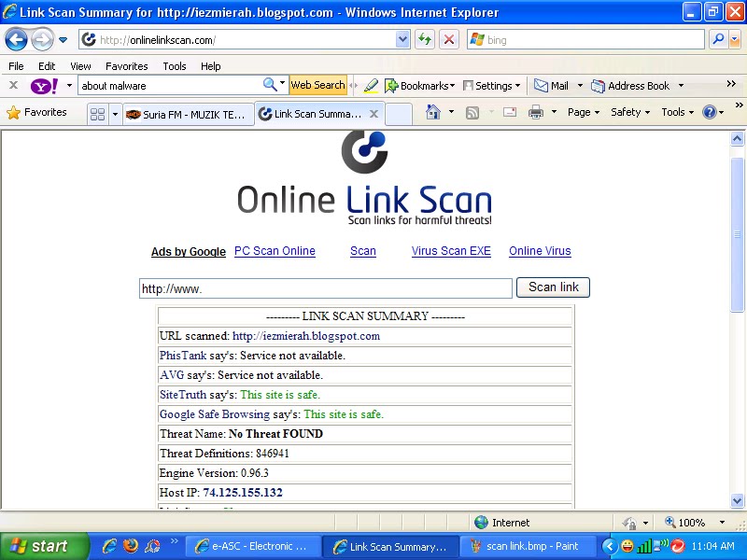Viewport: 747px width, 560px height.
Task: Open the Virus Scan EXE link
Action: [451, 251]
